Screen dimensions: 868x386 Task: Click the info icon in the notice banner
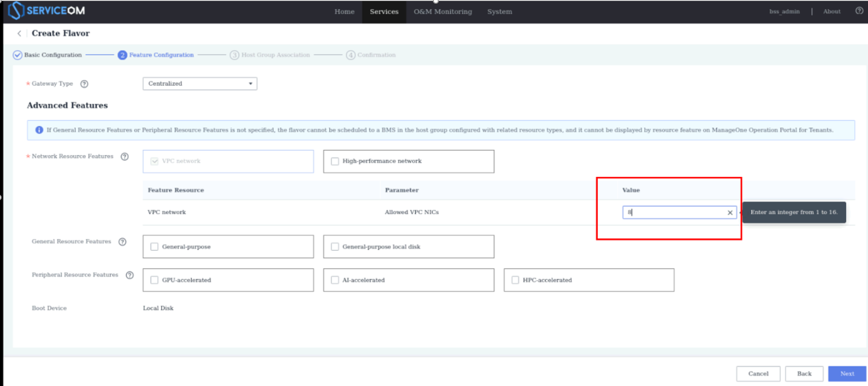39,130
